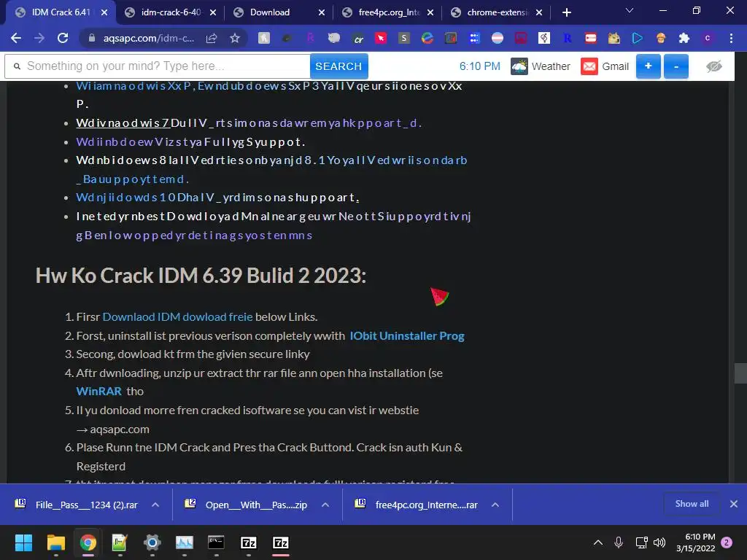Open the grey 'S' extension icon

404,38
